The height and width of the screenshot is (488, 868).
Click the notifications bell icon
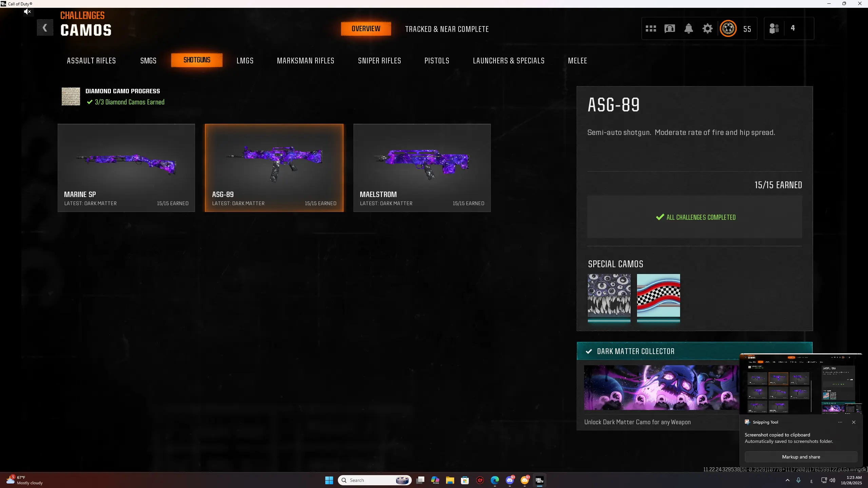point(688,28)
